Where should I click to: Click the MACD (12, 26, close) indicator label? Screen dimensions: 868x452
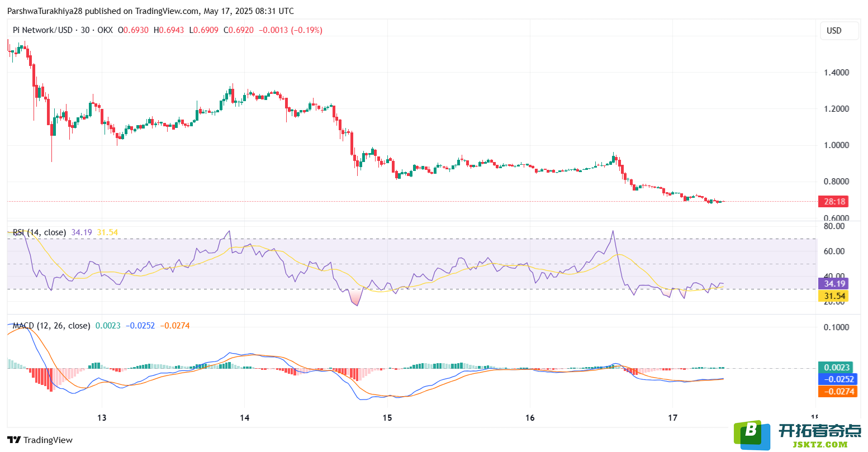tap(51, 326)
